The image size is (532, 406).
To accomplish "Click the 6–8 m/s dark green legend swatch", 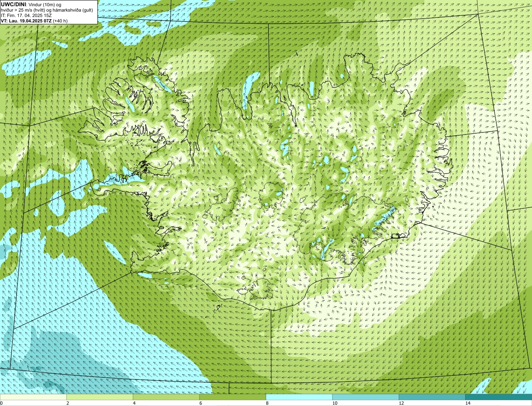I will click(x=233, y=397).
